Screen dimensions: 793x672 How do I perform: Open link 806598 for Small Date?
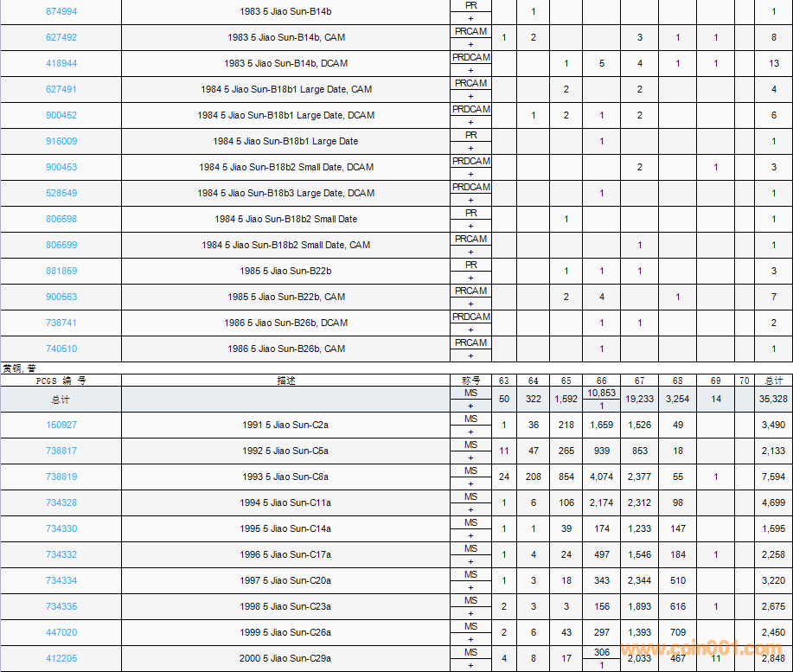(61, 219)
